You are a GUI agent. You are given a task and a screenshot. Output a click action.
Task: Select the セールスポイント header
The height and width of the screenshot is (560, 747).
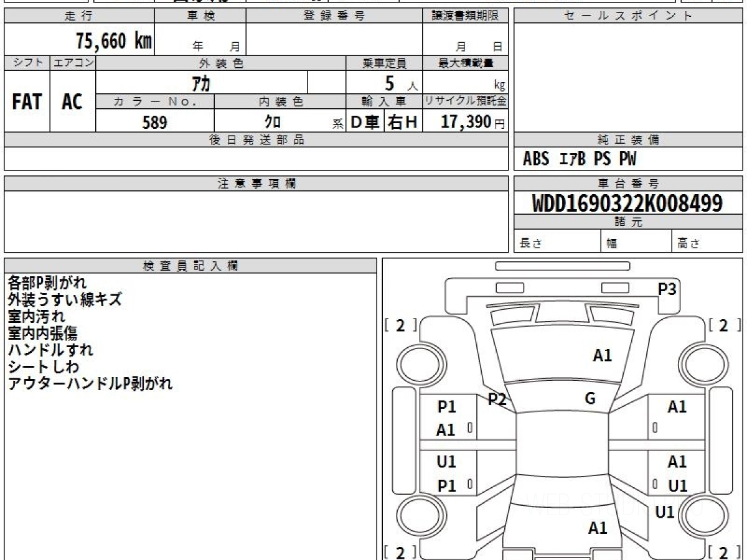(628, 16)
